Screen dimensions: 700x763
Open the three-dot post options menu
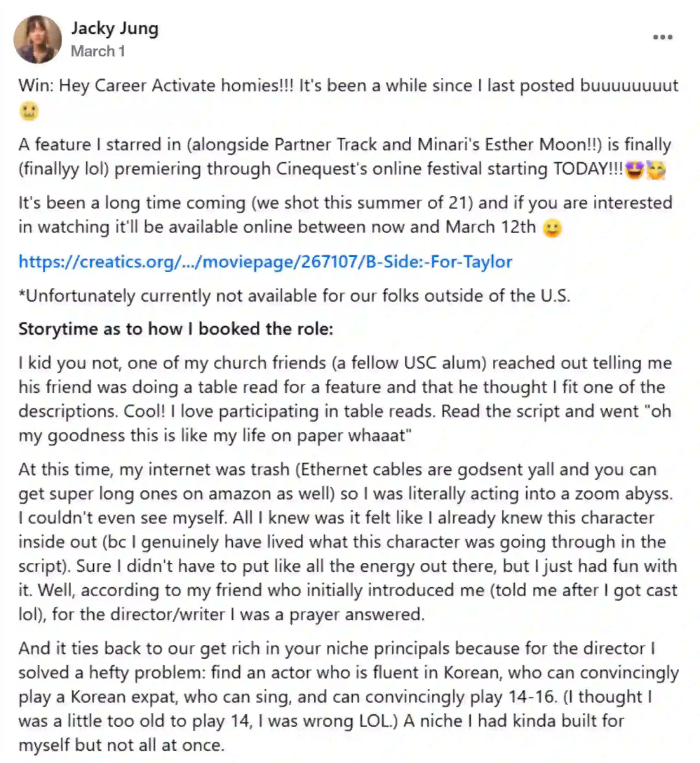point(662,37)
